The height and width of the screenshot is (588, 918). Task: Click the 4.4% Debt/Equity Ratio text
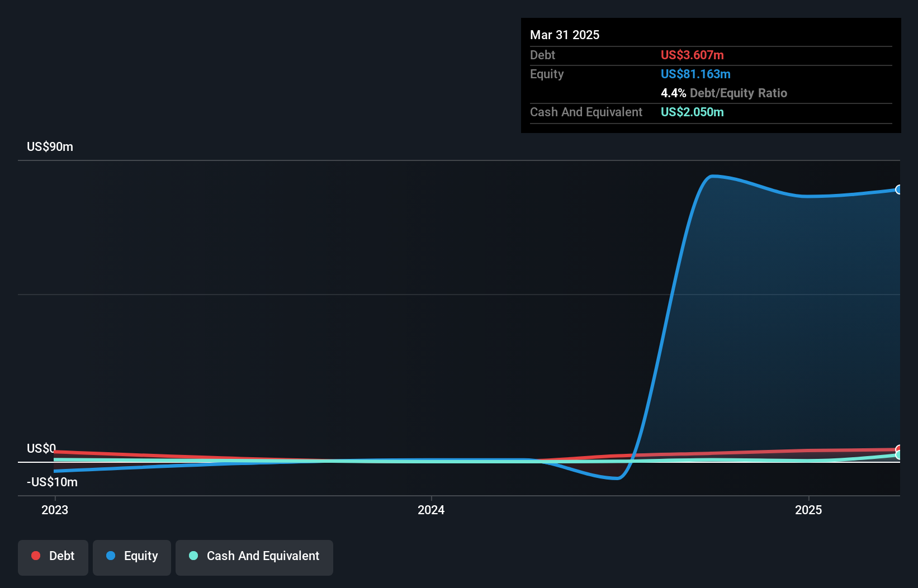[724, 93]
